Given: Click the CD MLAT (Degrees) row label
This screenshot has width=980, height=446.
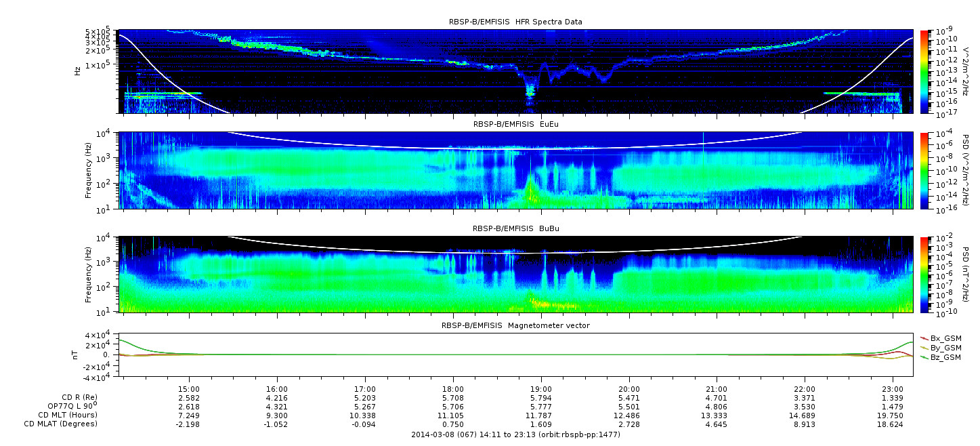Looking at the screenshot, I should tap(62, 424).
